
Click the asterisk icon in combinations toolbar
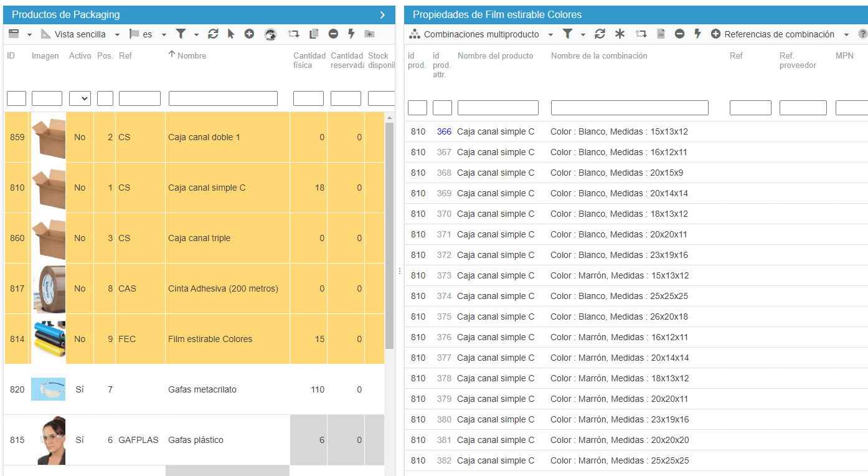coord(620,34)
